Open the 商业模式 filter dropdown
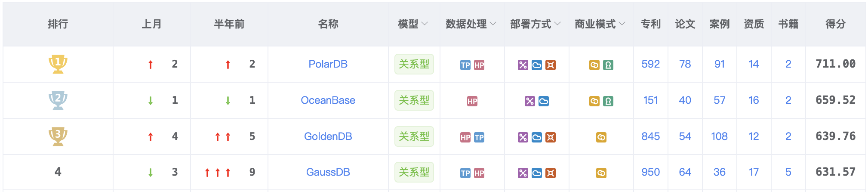868x192 pixels. [x=622, y=24]
